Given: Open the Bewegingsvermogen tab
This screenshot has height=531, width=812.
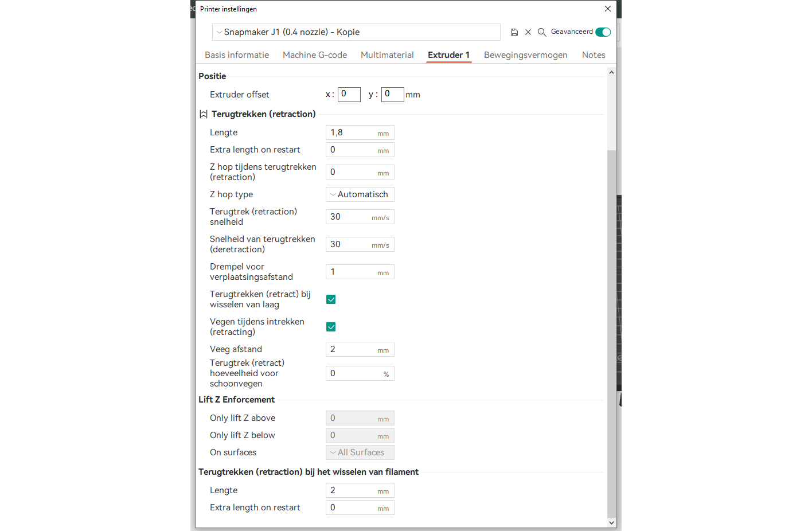Looking at the screenshot, I should click(525, 55).
